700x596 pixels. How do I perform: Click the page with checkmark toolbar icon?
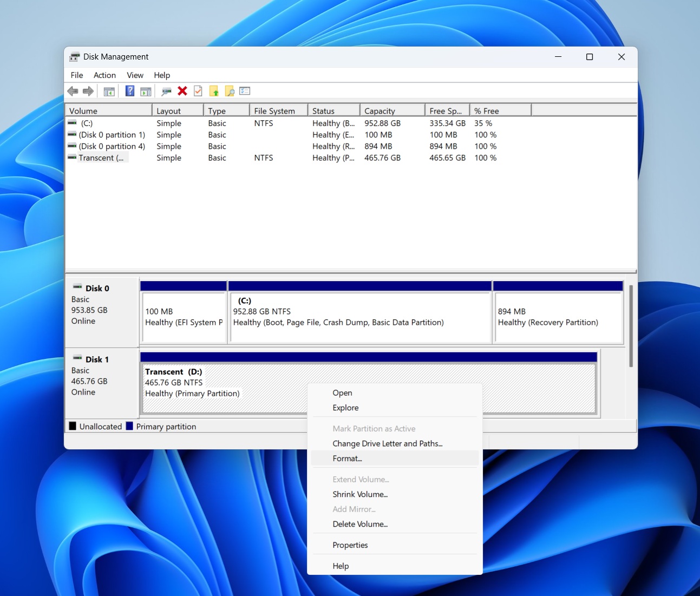click(x=198, y=91)
